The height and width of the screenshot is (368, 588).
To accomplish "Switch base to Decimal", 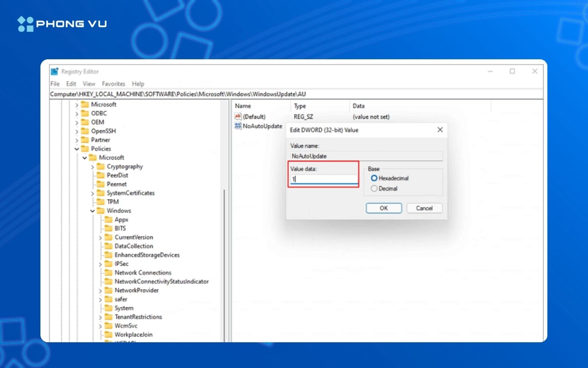I will pyautogui.click(x=374, y=188).
